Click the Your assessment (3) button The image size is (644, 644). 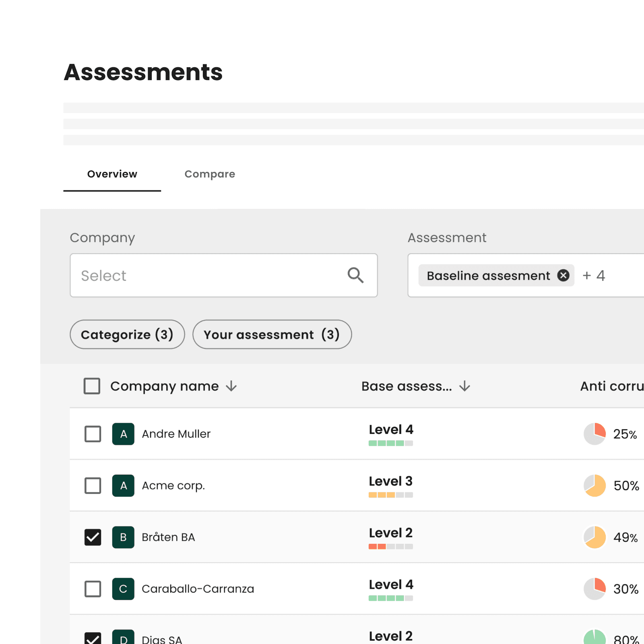tap(272, 334)
